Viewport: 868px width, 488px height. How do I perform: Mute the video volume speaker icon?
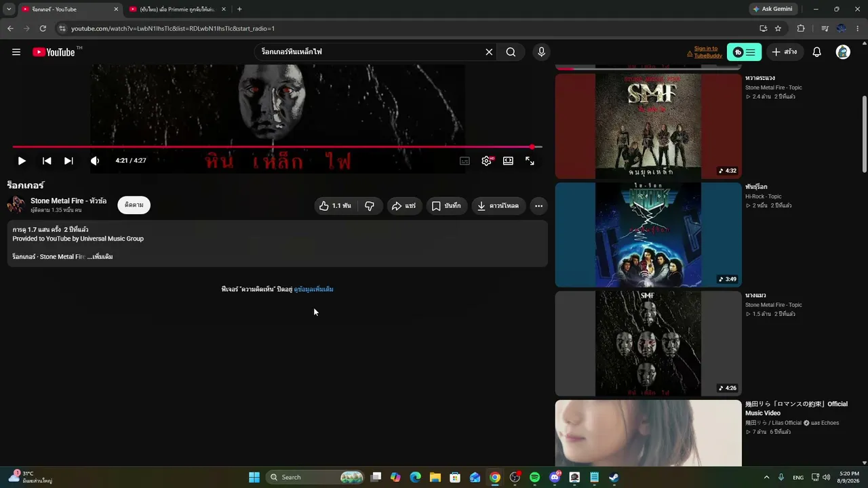[95, 161]
